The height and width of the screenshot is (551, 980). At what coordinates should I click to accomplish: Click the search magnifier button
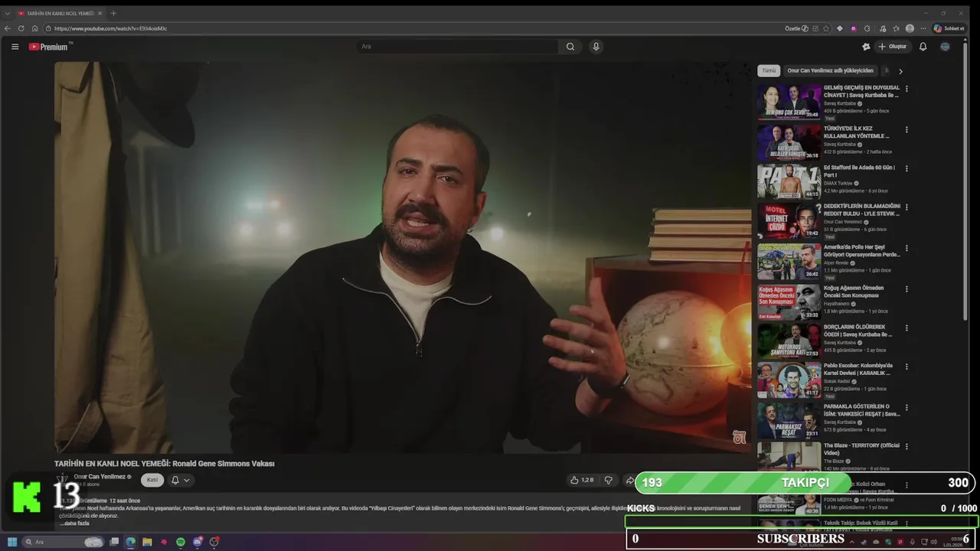coord(570,47)
